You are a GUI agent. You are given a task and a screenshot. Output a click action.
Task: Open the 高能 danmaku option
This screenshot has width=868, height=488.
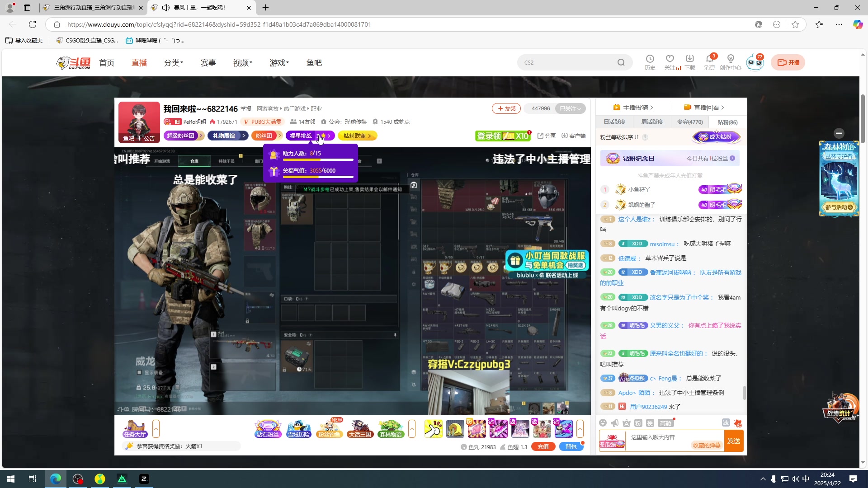[665, 423]
